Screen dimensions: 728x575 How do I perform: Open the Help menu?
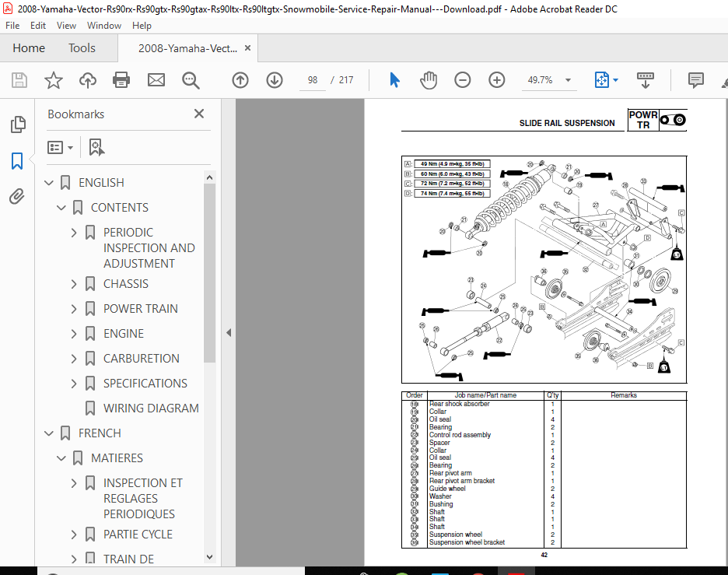142,26
